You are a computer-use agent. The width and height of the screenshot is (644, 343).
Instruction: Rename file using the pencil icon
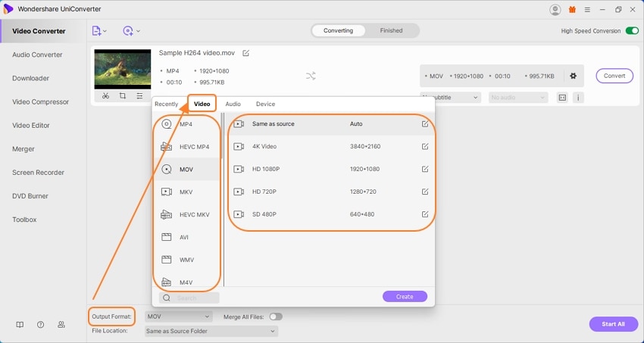pyautogui.click(x=245, y=53)
